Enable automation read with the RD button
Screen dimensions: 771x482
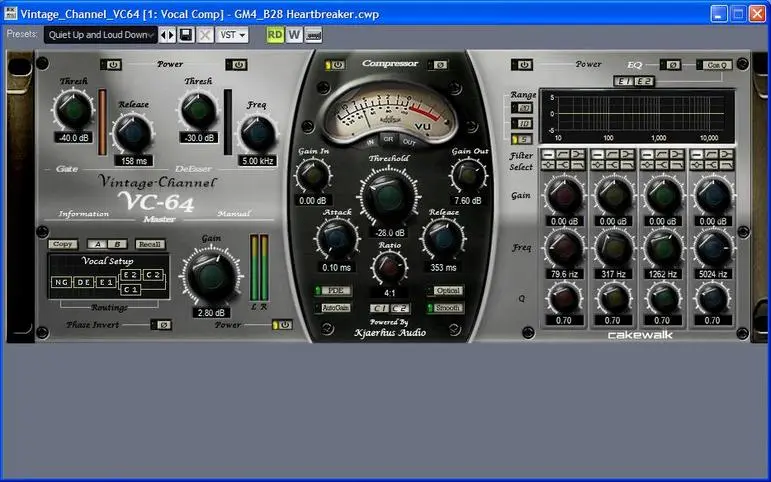pyautogui.click(x=275, y=35)
